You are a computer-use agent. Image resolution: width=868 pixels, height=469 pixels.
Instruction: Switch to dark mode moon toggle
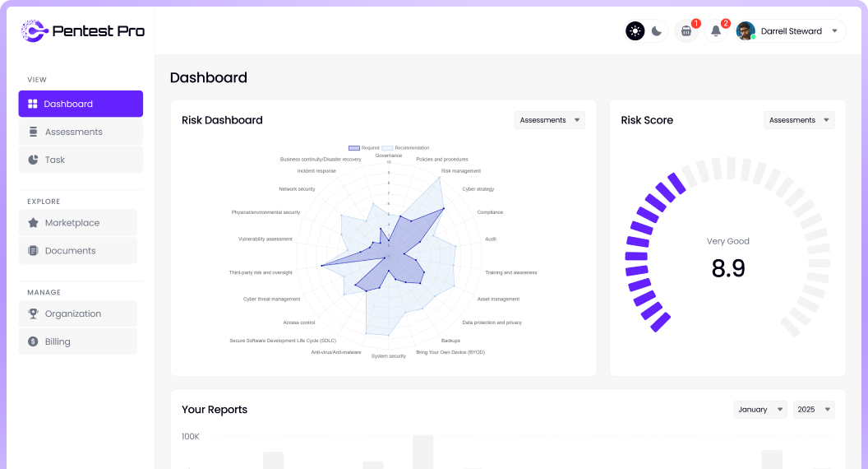click(x=657, y=31)
